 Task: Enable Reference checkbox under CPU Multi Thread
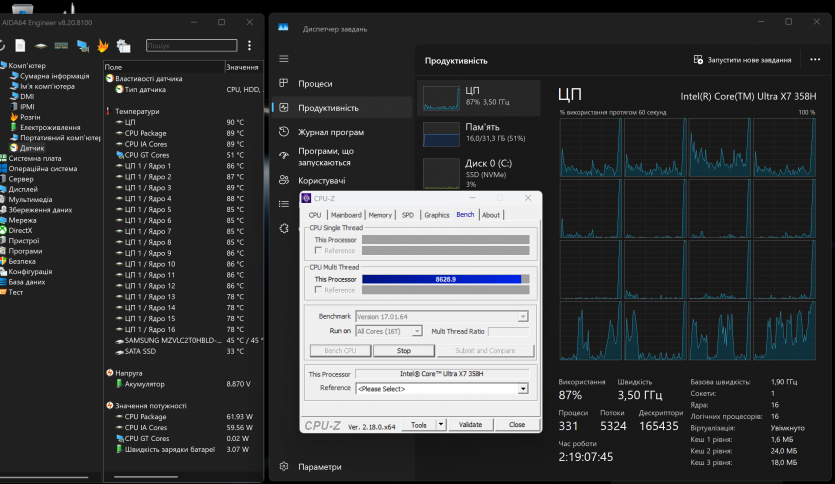coord(319,290)
